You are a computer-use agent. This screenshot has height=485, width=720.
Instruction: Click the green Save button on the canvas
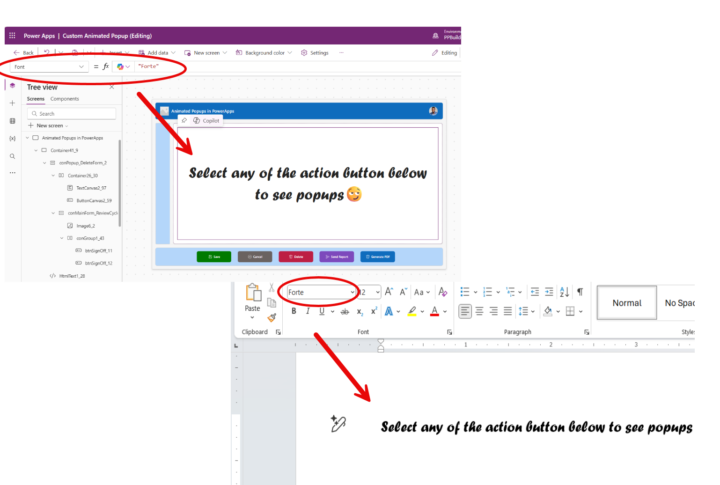pyautogui.click(x=214, y=257)
